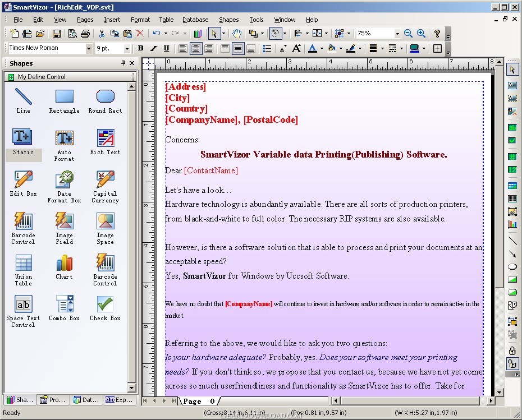
Task: Toggle bold formatting
Action: point(140,48)
